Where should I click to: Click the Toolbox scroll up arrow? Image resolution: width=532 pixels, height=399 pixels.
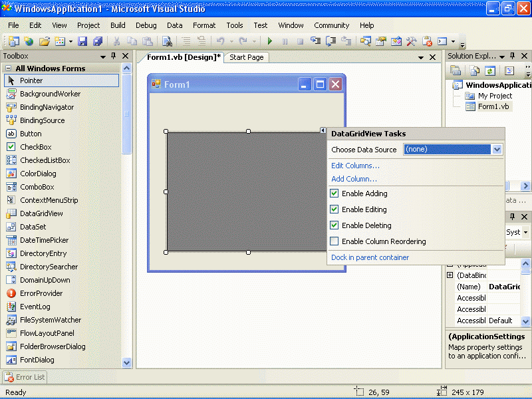pos(126,68)
